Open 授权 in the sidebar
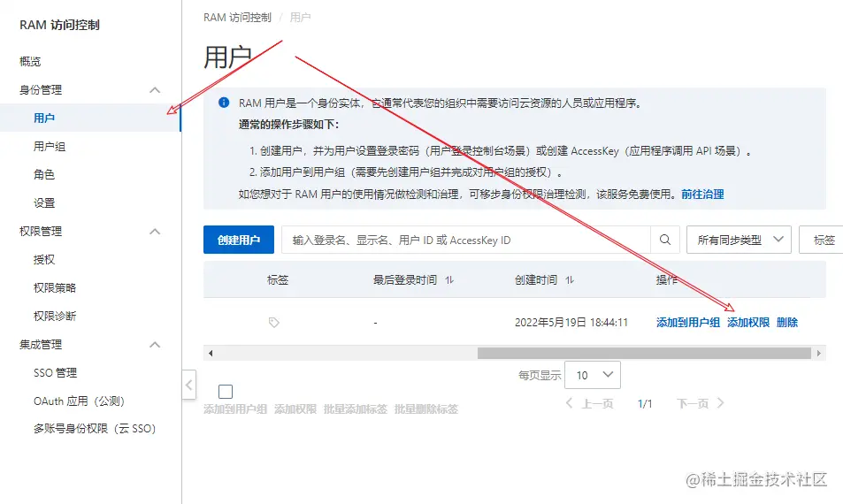This screenshot has width=843, height=504. pyautogui.click(x=44, y=260)
